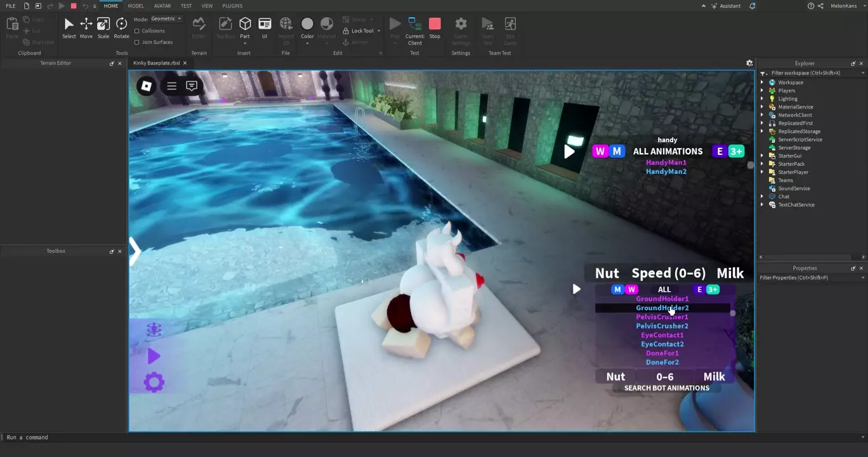
Task: Open the PLUGINS ribbon tab
Action: [x=232, y=6]
